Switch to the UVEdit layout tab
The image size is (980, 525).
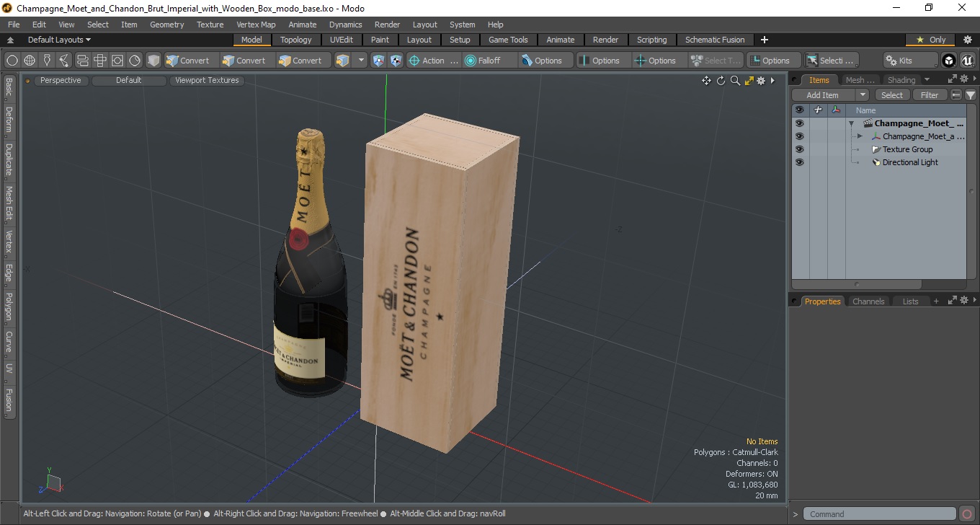click(342, 40)
